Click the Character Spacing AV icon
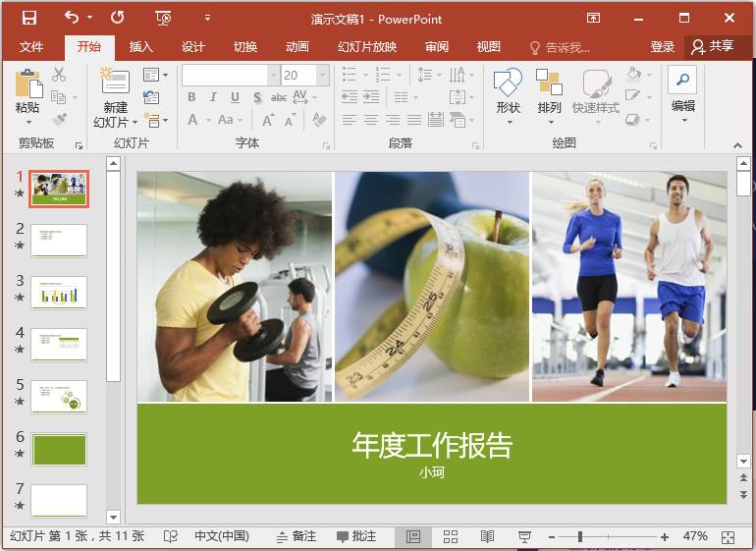 click(x=300, y=97)
